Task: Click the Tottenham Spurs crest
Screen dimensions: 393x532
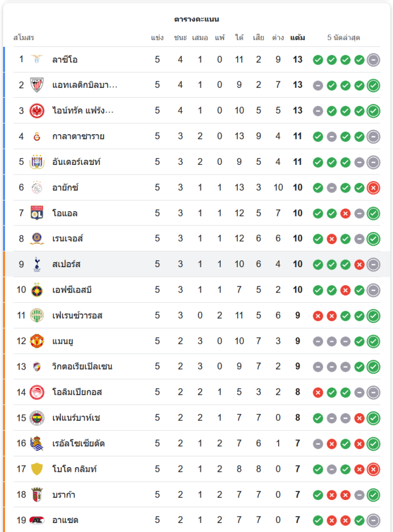Action: pyautogui.click(x=37, y=264)
